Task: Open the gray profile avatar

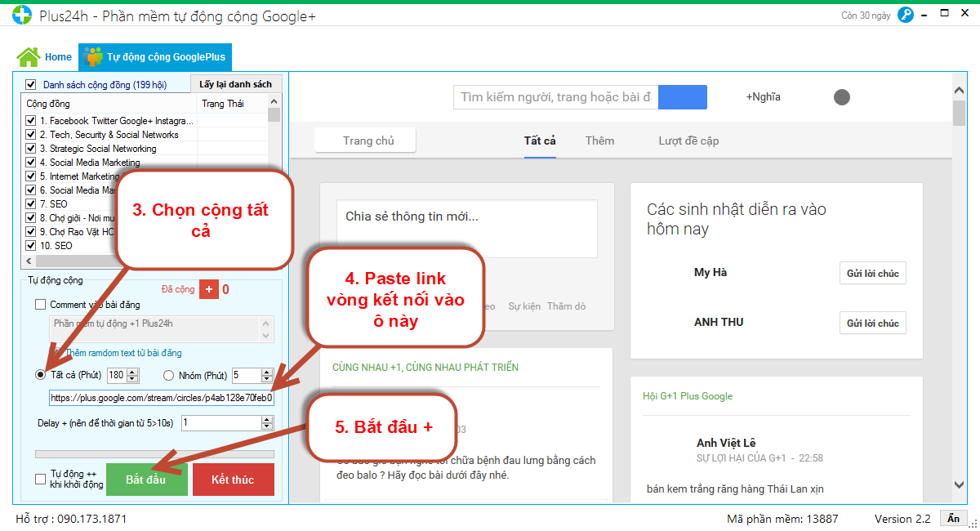Action: point(842,97)
